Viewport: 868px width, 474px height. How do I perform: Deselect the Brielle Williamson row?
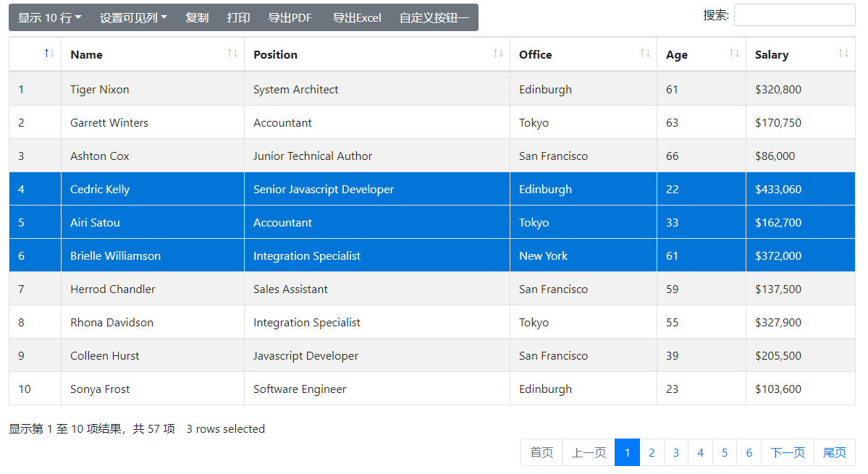(x=431, y=255)
